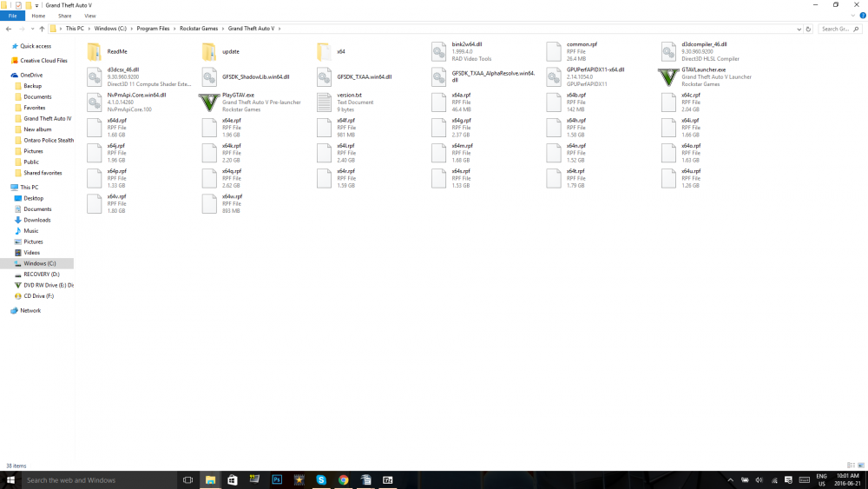Open Grand Theft Auto IV sidebar folder
The height and width of the screenshot is (489, 868).
[47, 118]
